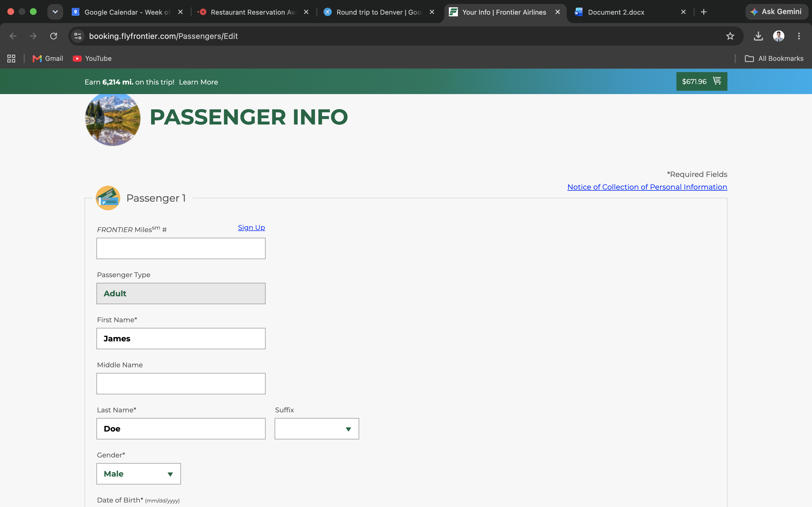Open the apps grid in bookmarks bar

(x=11, y=59)
